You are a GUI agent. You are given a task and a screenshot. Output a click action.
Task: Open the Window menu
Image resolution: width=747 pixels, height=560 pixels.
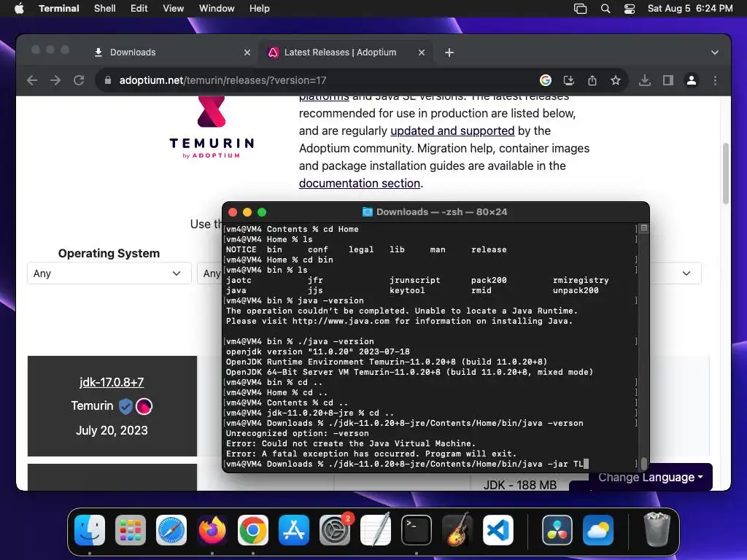click(x=217, y=9)
